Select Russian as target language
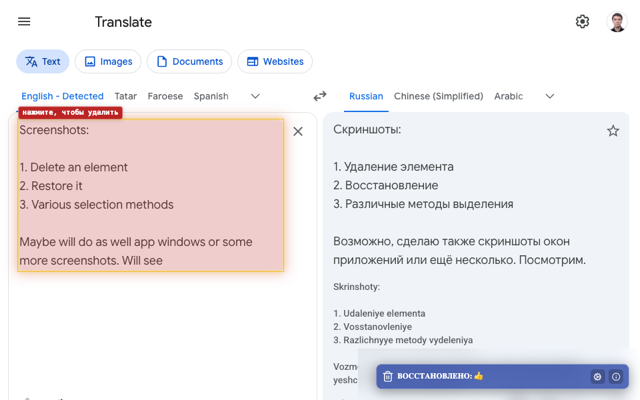Screen dimensions: 640x400 click(366, 96)
